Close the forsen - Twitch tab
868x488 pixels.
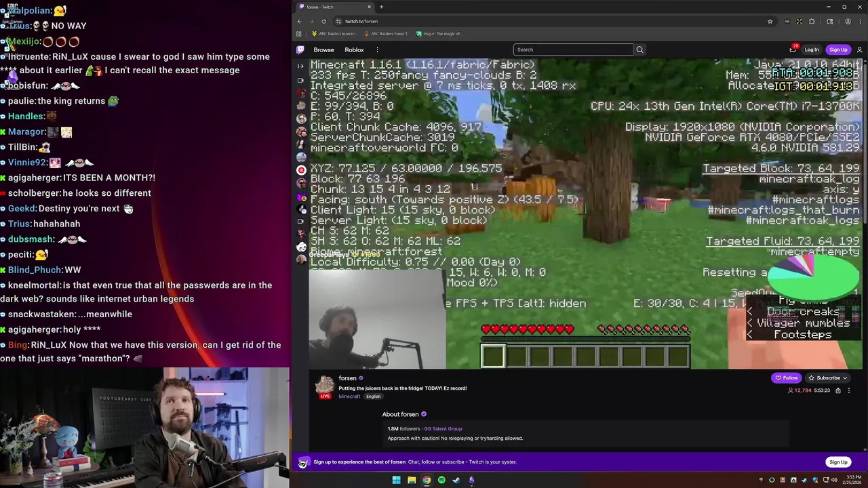(370, 7)
